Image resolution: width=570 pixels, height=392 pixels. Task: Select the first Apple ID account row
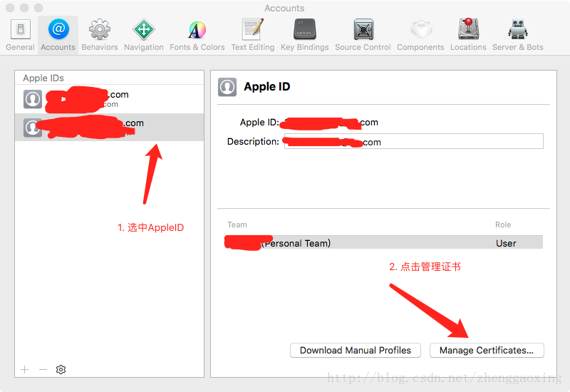pyautogui.click(x=110, y=99)
